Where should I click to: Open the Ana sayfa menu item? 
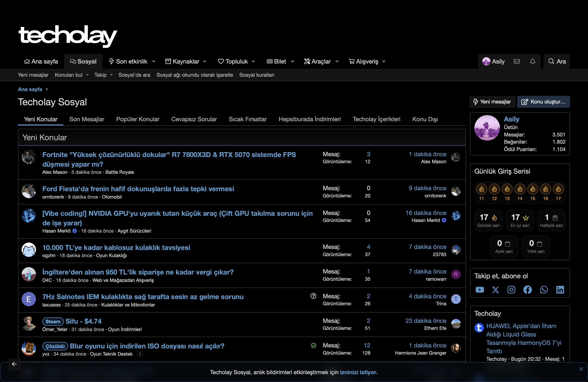pyautogui.click(x=41, y=61)
